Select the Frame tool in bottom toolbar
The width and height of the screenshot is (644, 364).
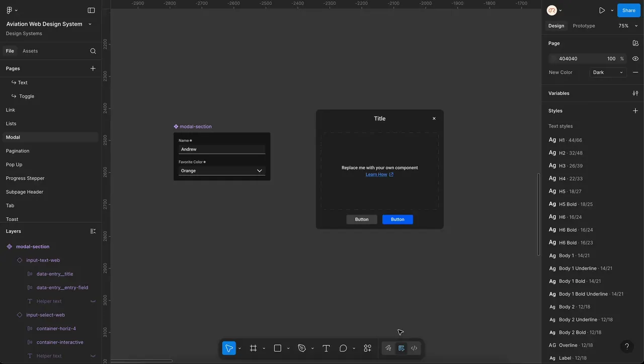(253, 348)
